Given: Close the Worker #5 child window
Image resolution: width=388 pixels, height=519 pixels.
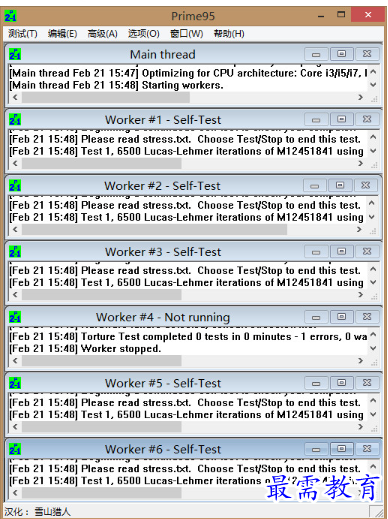Looking at the screenshot, I should click(367, 383).
